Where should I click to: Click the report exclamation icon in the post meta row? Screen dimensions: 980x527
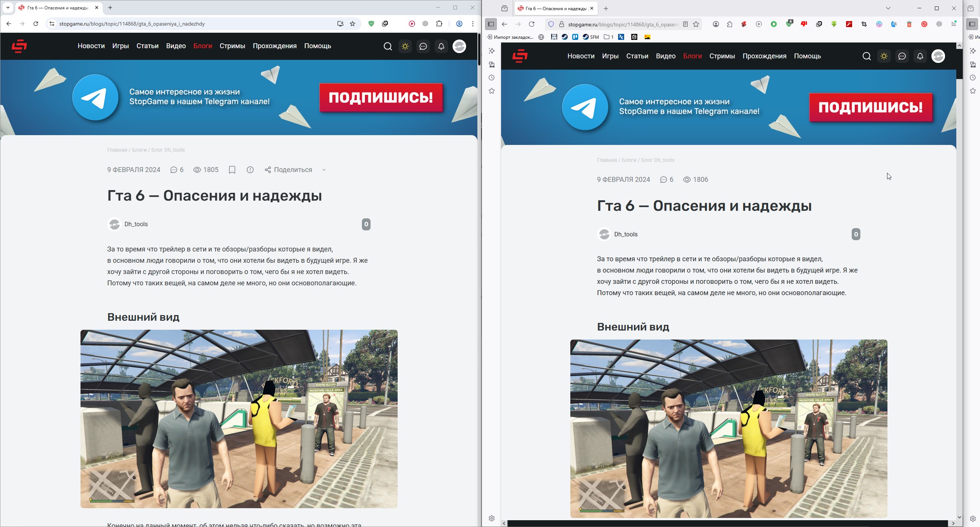250,170
